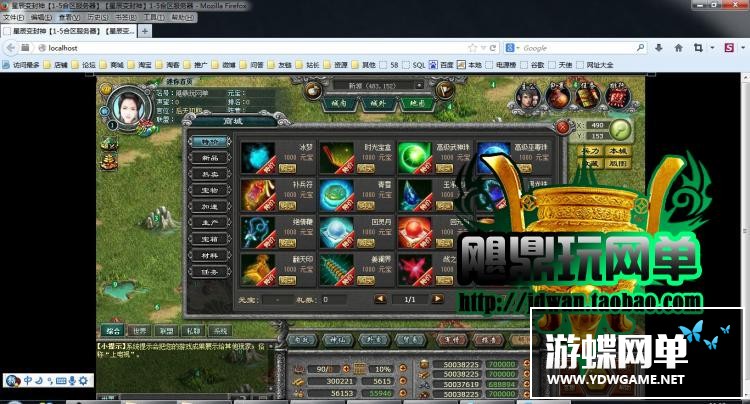The width and height of the screenshot is (750, 404).
Task: Click the female player avatar portrait
Action: click(129, 108)
